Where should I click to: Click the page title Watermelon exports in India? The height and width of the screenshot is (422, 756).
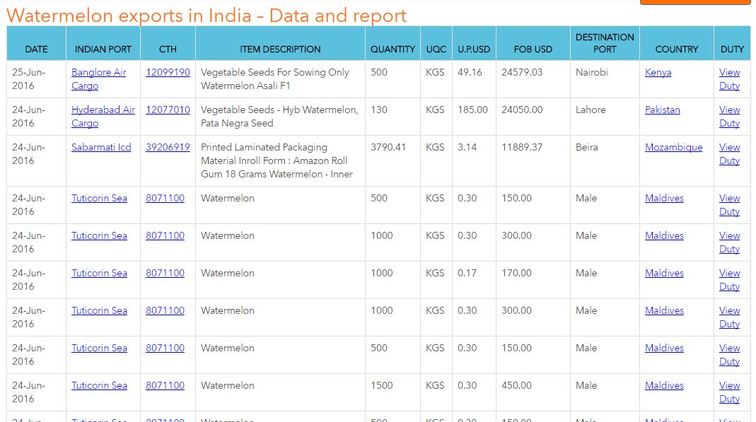point(206,15)
